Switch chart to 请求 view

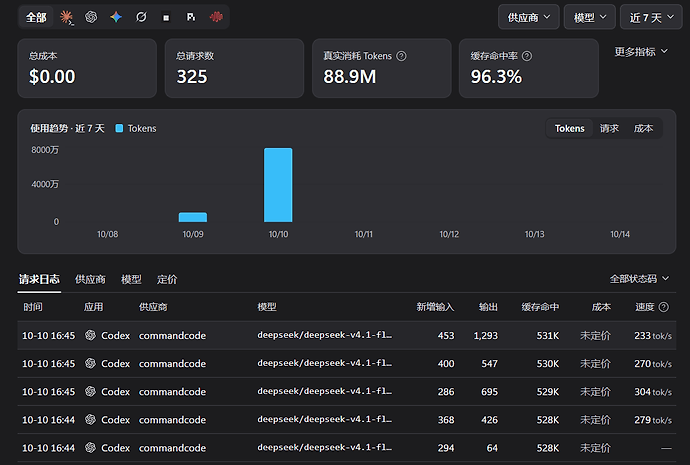[609, 128]
